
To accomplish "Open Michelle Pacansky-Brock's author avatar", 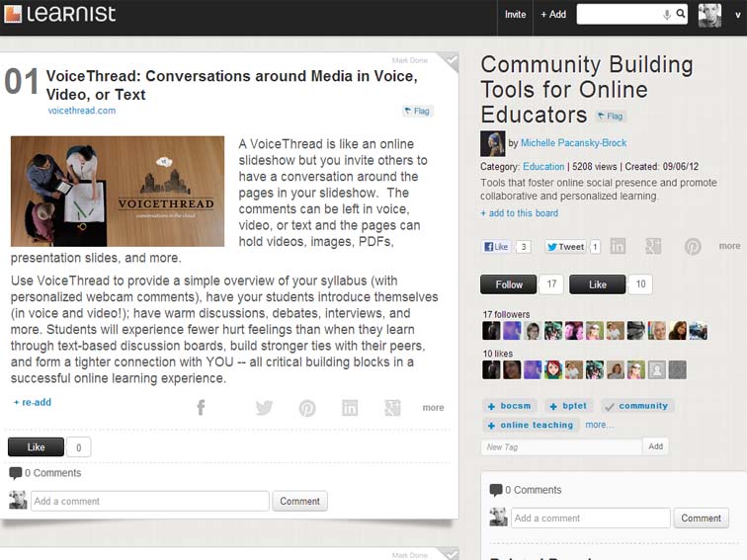I will [x=493, y=144].
